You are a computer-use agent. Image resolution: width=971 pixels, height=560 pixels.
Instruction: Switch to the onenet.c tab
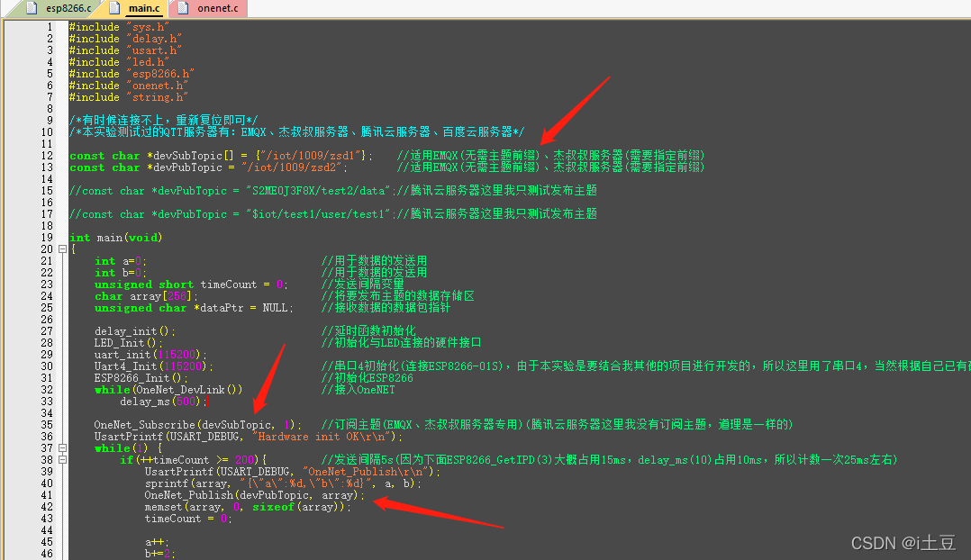coord(208,8)
